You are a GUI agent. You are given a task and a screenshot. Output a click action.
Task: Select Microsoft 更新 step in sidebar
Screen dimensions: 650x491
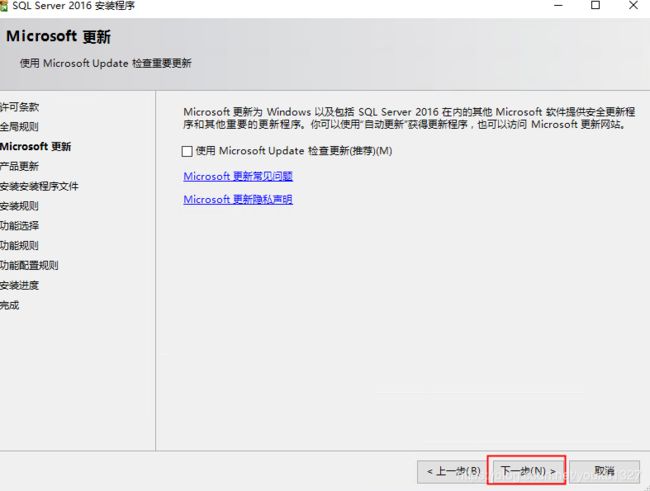pyautogui.click(x=36, y=146)
